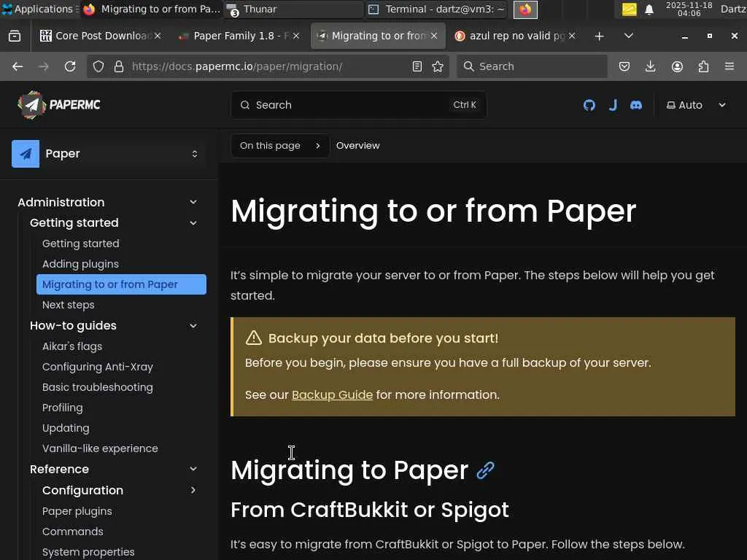Open the Backup Guide link

tap(332, 394)
